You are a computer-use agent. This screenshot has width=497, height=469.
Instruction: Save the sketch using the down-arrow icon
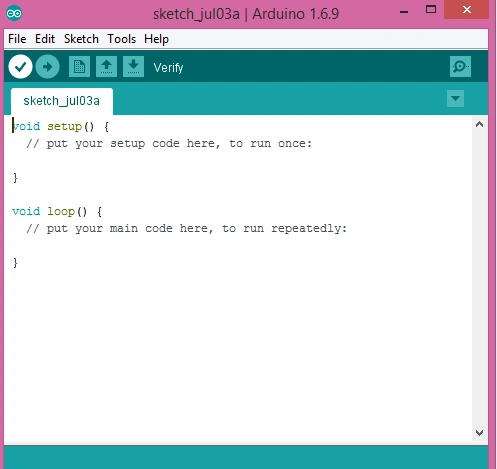[x=133, y=67]
